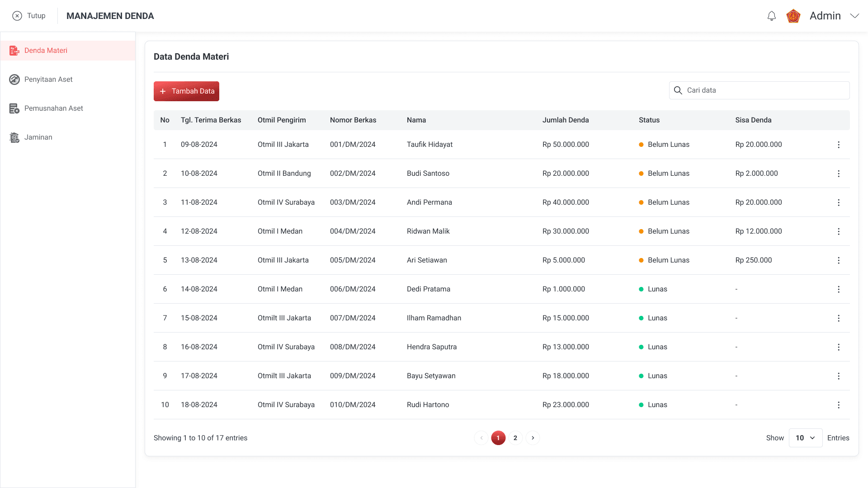Click the Penyitaan Aset sidebar icon
Image resolution: width=868 pixels, height=488 pixels.
click(14, 80)
